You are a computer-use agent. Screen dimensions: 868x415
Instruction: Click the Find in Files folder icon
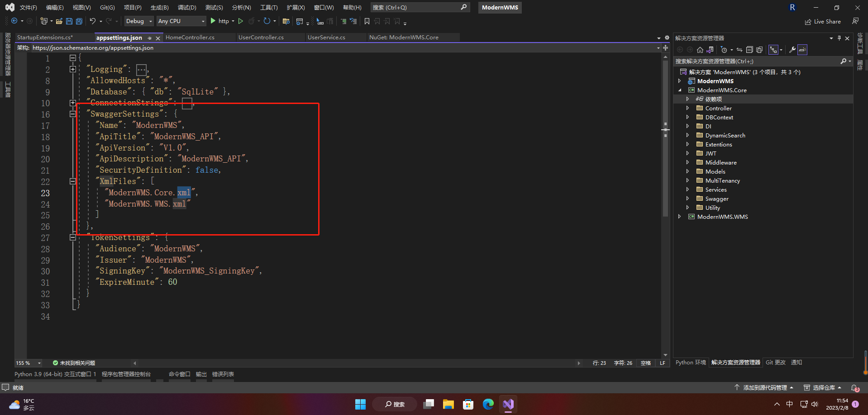[286, 21]
